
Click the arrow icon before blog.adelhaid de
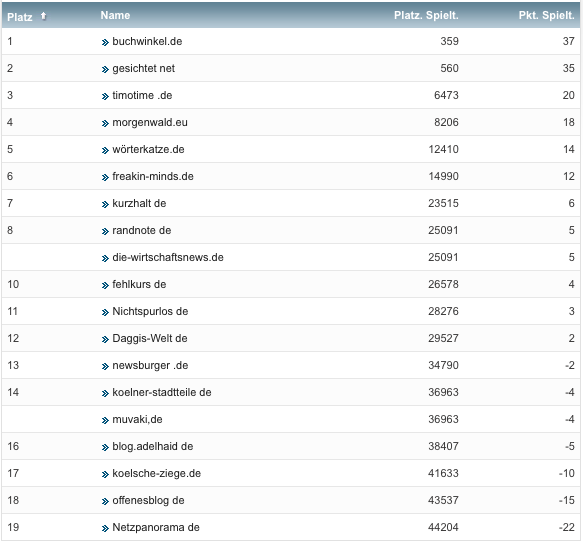tap(105, 447)
